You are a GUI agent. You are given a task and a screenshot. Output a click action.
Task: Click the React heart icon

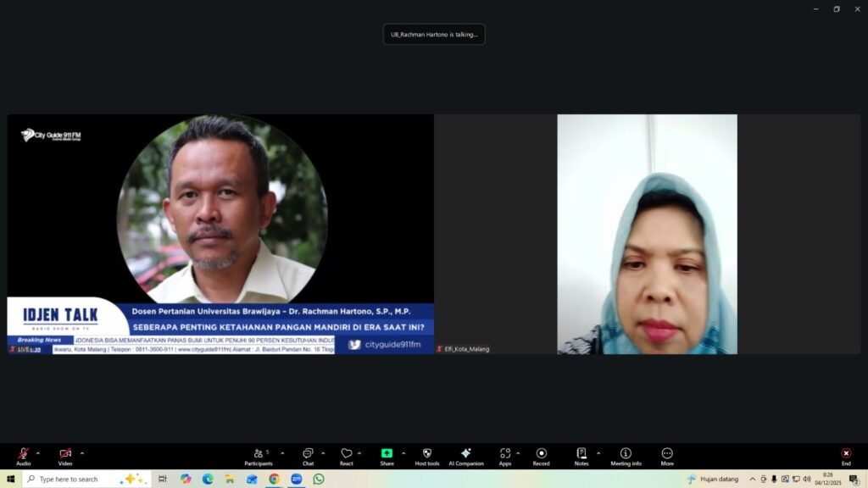pyautogui.click(x=346, y=455)
